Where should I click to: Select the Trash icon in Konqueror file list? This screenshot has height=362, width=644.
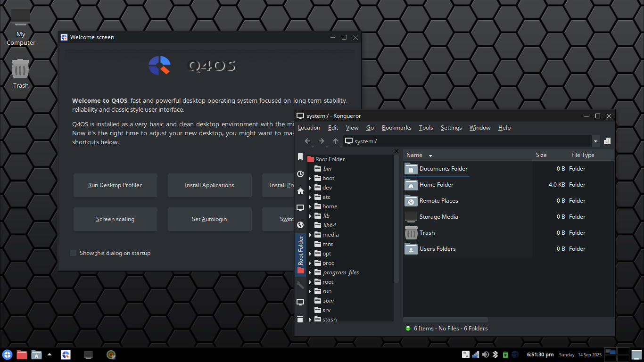point(411,232)
